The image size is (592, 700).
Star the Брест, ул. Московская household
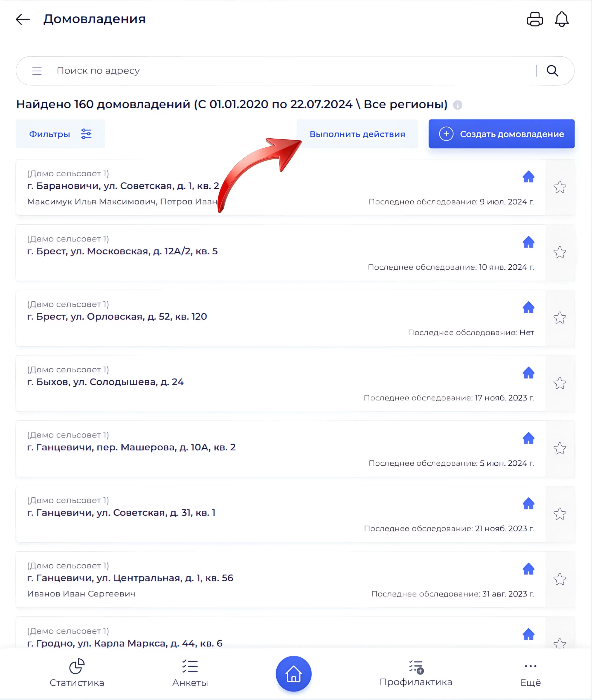(x=560, y=253)
